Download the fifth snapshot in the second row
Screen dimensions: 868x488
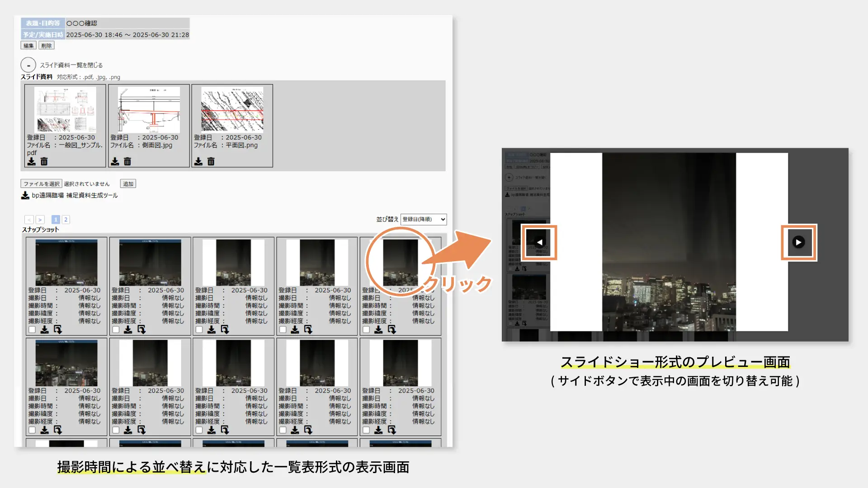[378, 430]
